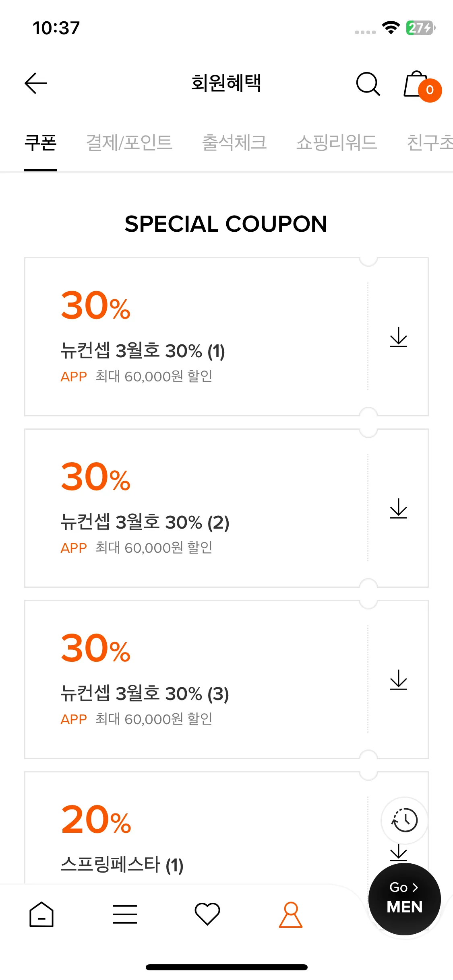Screen dimensions: 453x980
Task: Tap the back arrow icon
Action: click(x=36, y=83)
